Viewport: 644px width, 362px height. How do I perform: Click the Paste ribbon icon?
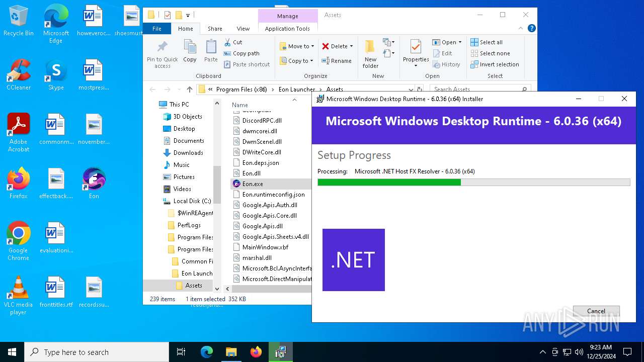click(211, 51)
